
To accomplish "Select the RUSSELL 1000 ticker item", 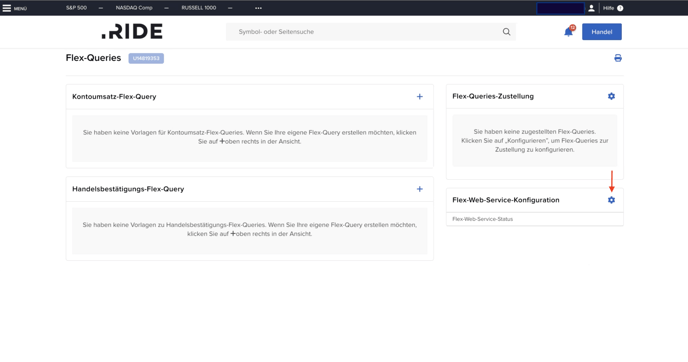I will [x=198, y=8].
